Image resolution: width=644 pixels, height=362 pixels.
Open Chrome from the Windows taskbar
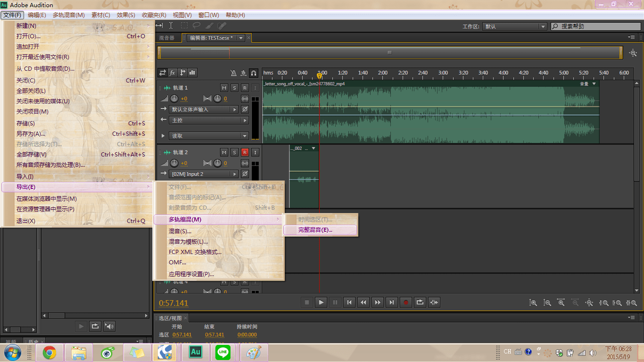(x=49, y=353)
